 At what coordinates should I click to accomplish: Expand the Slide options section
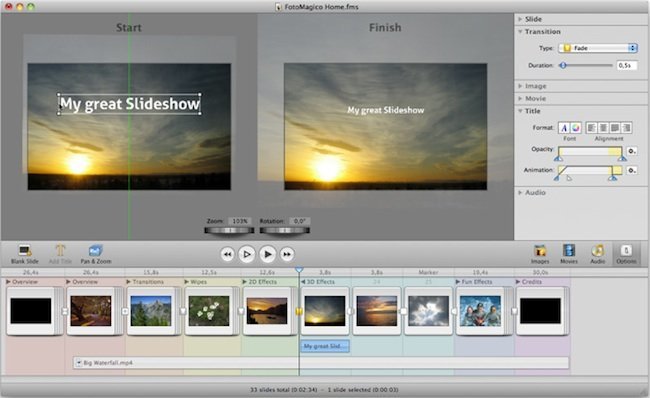click(x=520, y=19)
